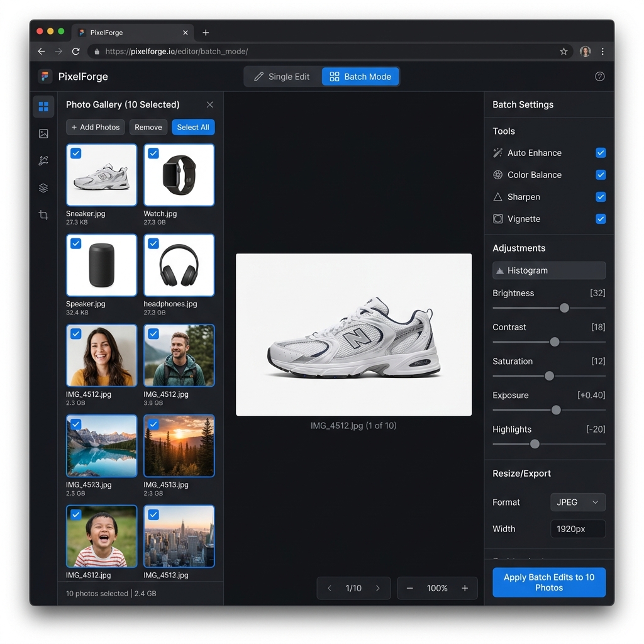Adjust the Brightness slider handle
644x644 pixels.
(564, 308)
